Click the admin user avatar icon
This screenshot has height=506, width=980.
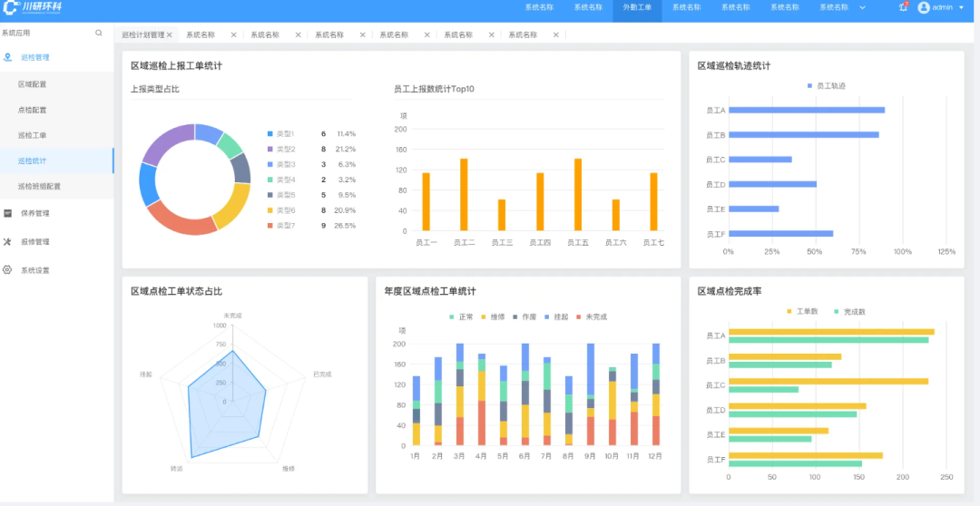click(924, 7)
